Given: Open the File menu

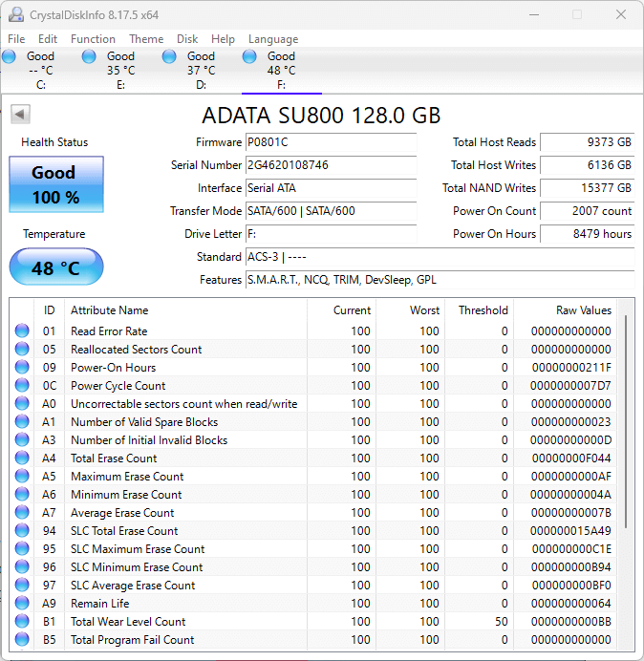Looking at the screenshot, I should [x=16, y=39].
